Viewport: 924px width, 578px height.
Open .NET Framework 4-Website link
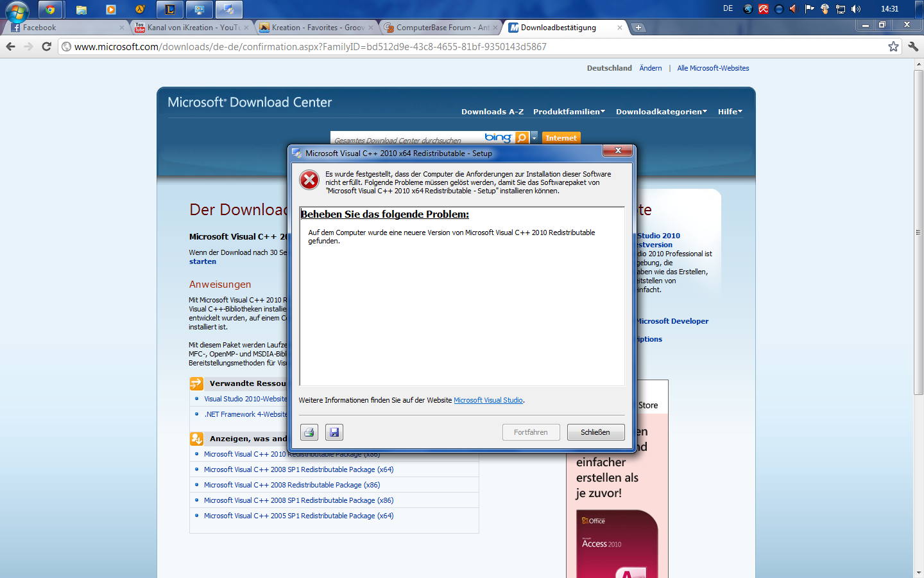[x=246, y=414]
